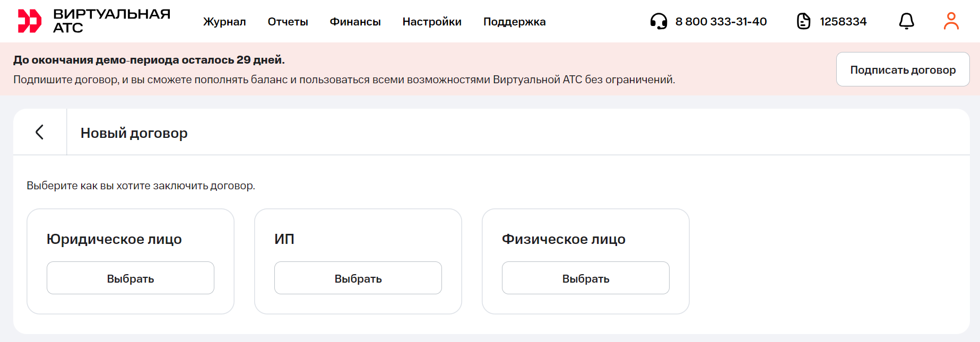Click the ВИРТУАЛЬНАЯ АТС title text
Image resolution: width=980 pixels, height=342 pixels.
[111, 21]
